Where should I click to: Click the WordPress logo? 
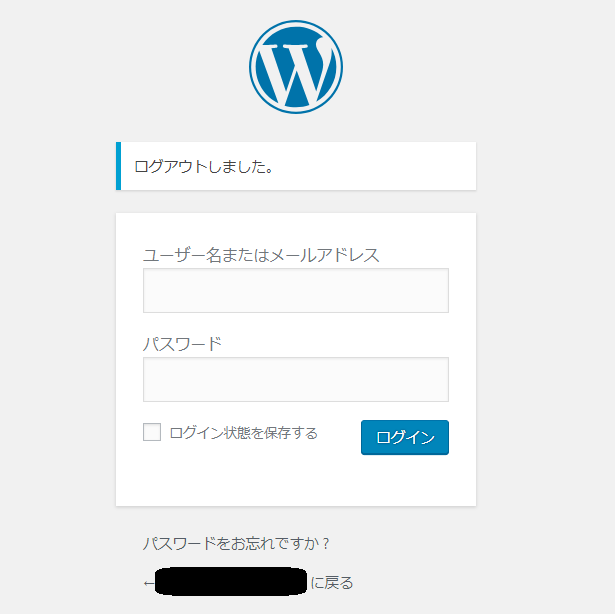[x=296, y=67]
